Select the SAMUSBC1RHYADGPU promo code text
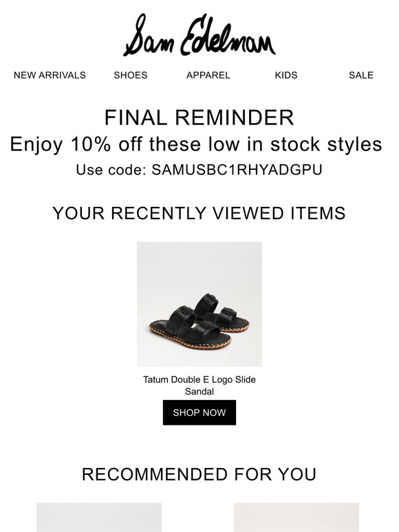The width and height of the screenshot is (399, 532). [x=237, y=170]
